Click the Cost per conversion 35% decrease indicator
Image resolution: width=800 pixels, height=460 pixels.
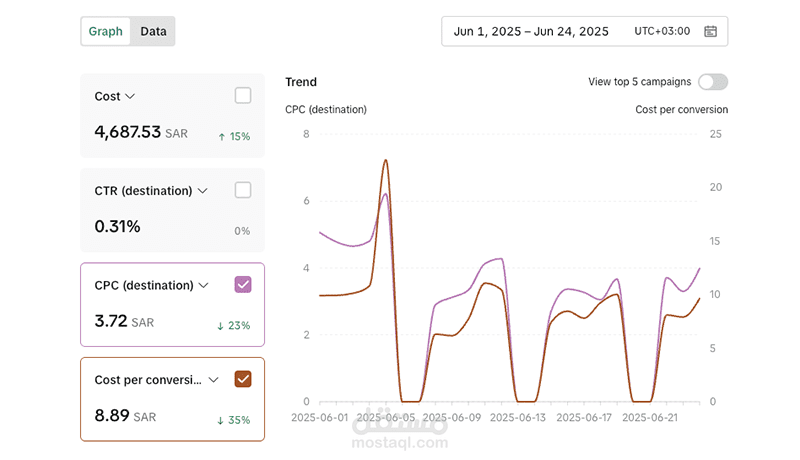(x=234, y=420)
